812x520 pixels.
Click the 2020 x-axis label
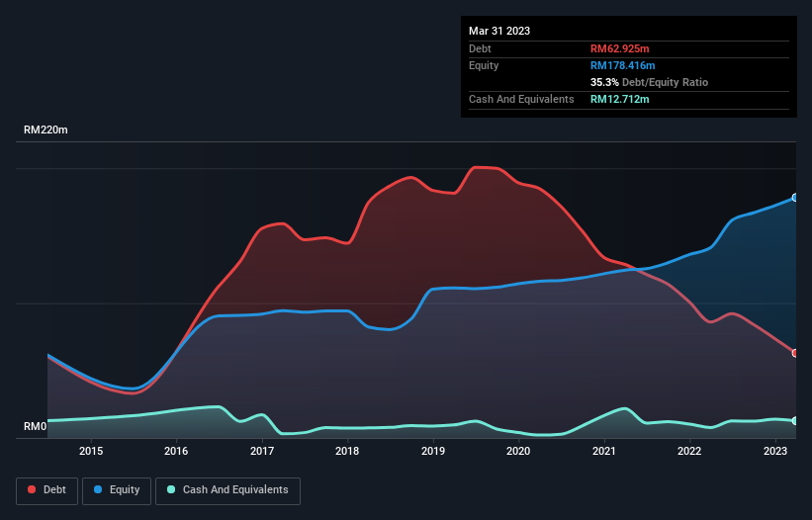tap(518, 451)
